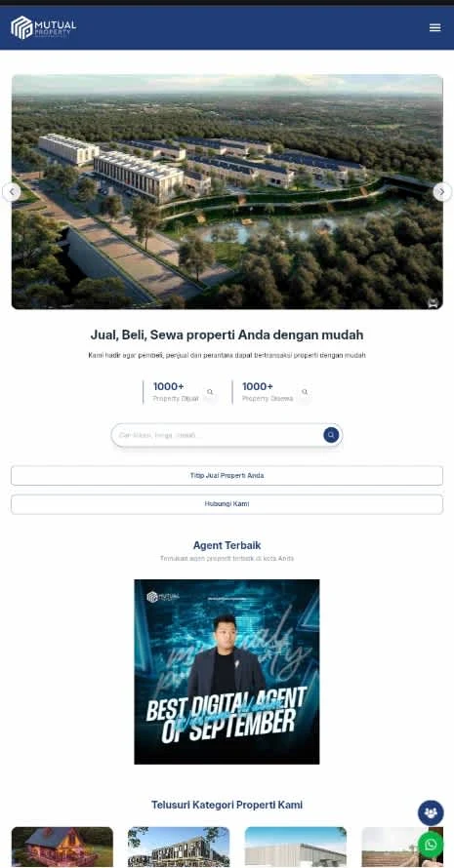Viewport: 454px width, 868px height.
Task: Go to the previous carousel slide
Action: [x=12, y=192]
